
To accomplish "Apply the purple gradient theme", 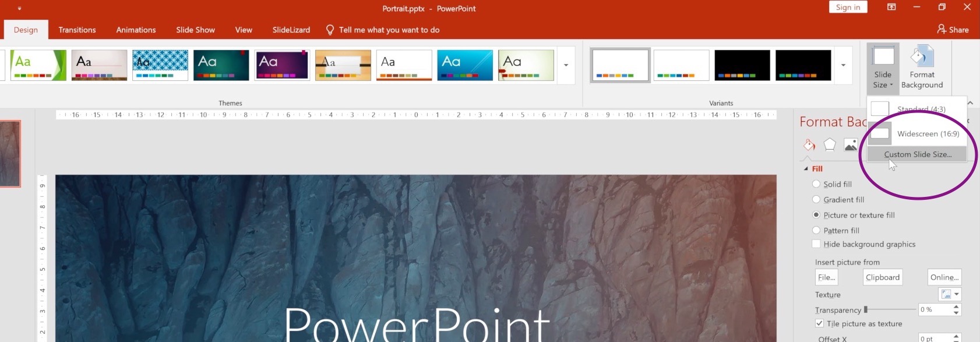I will [x=282, y=65].
